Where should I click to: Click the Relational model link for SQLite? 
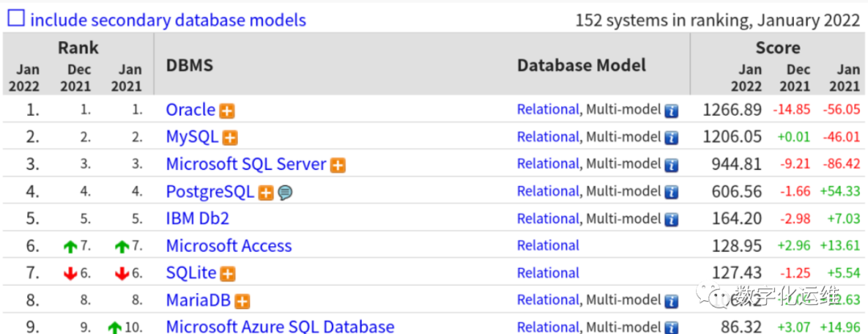pos(547,273)
